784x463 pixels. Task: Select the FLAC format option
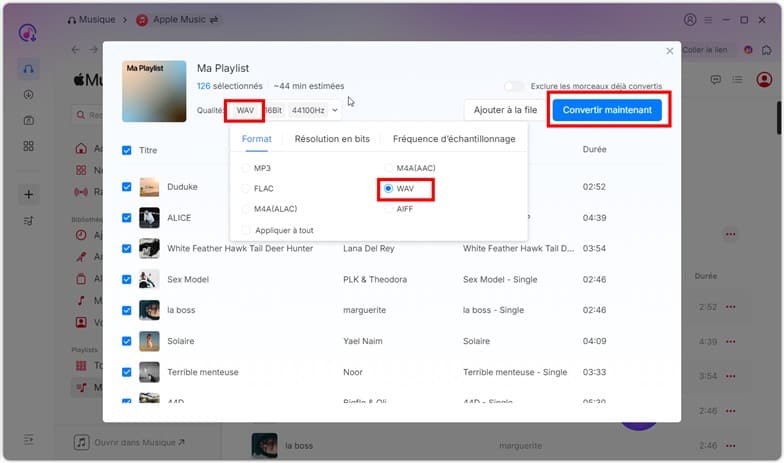click(x=246, y=188)
